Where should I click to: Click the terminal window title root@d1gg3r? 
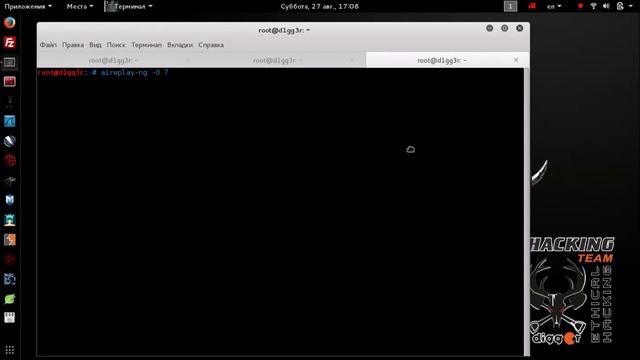coord(284,30)
